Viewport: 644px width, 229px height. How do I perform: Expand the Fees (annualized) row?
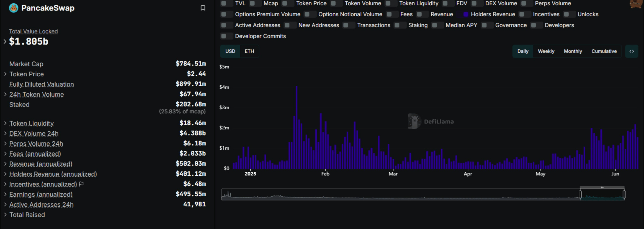(5, 154)
